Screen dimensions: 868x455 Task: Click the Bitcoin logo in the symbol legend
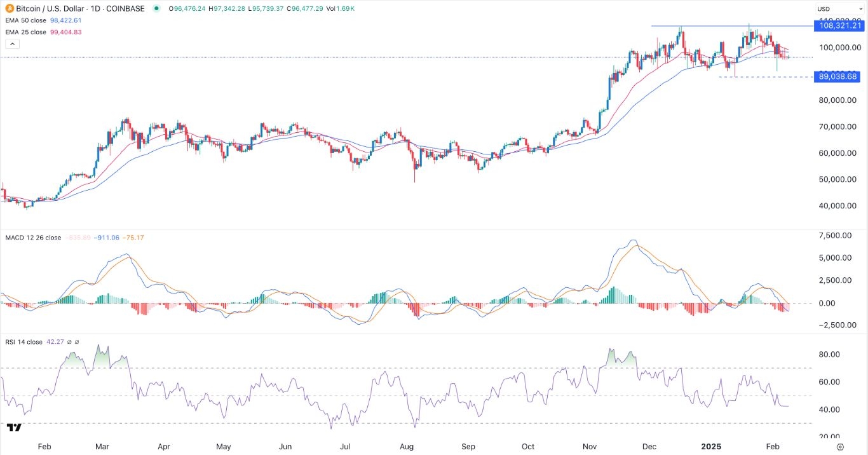click(9, 8)
